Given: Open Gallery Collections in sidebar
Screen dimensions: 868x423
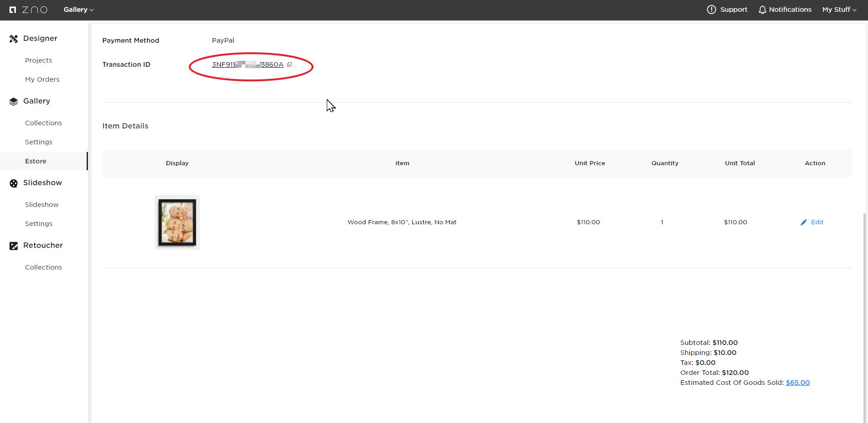Looking at the screenshot, I should (44, 123).
